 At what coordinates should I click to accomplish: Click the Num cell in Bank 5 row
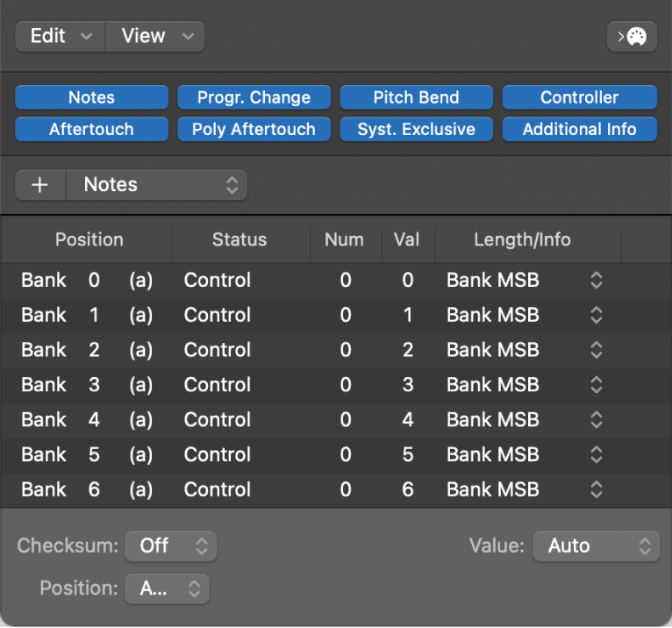click(x=346, y=454)
